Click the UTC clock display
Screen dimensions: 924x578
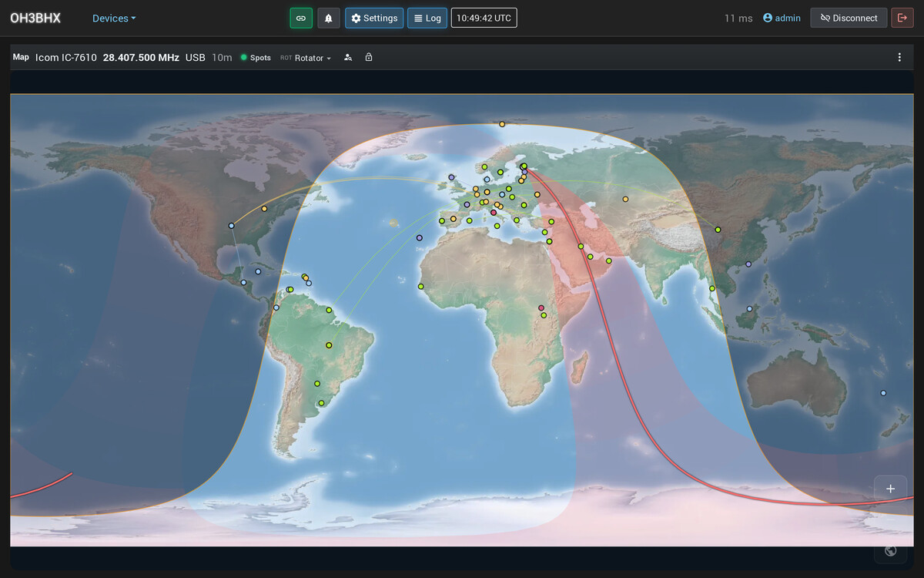click(x=484, y=18)
